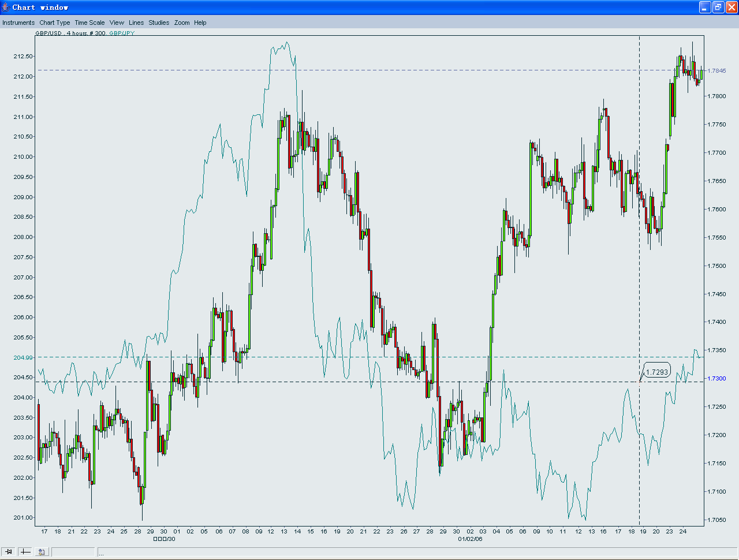Open the Studies menu
Image resolution: width=739 pixels, height=560 pixels.
coord(159,23)
